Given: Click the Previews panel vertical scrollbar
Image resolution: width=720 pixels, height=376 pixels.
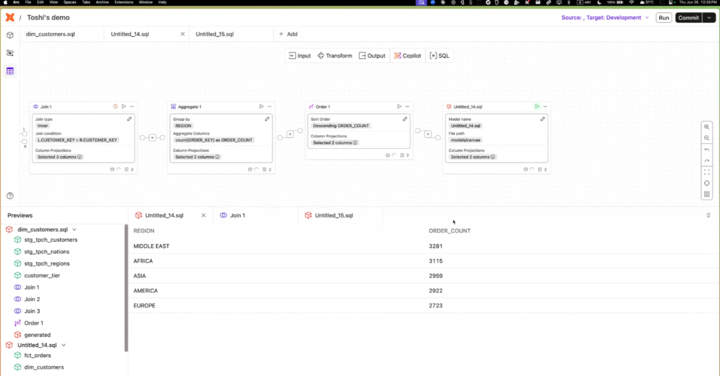Looking at the screenshot, I should tap(126, 288).
